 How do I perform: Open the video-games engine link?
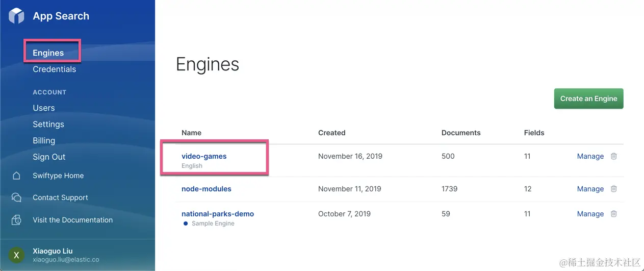(x=204, y=156)
